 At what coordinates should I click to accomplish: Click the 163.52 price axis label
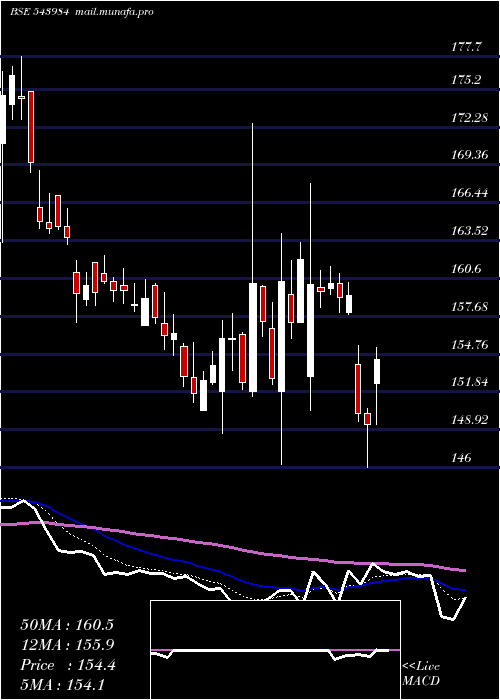[470, 231]
